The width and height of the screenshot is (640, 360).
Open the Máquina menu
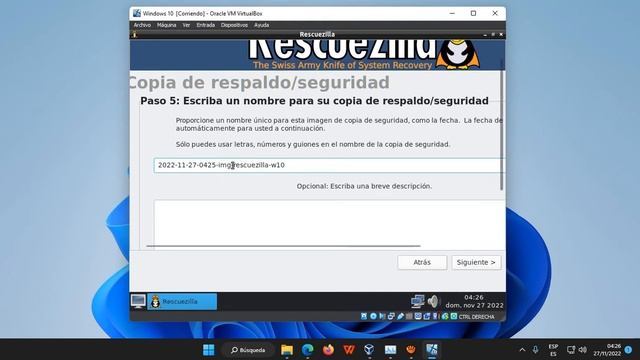click(x=167, y=25)
